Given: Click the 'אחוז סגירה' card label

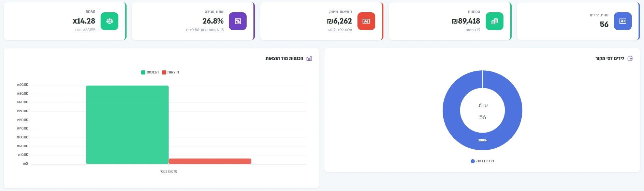Looking at the screenshot, I should pos(214,12).
